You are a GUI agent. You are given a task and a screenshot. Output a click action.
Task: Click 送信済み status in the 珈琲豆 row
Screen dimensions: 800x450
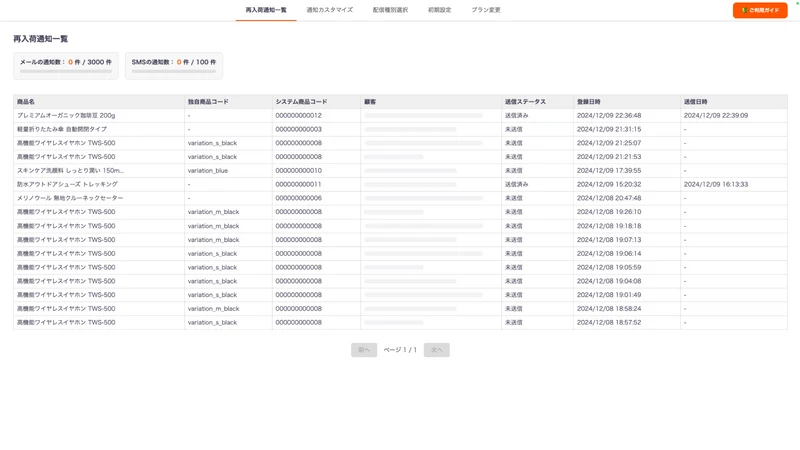(x=516, y=116)
